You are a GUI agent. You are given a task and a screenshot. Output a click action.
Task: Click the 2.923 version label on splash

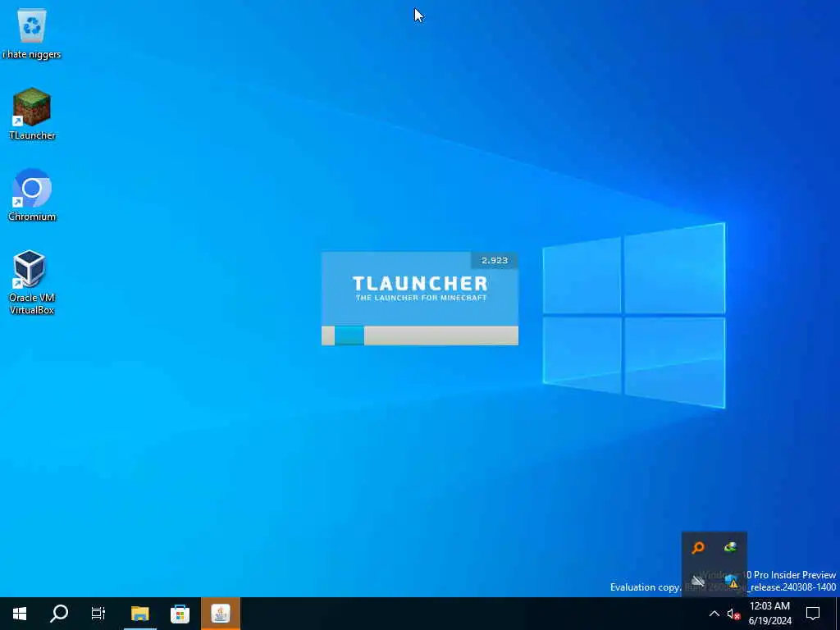(x=494, y=260)
